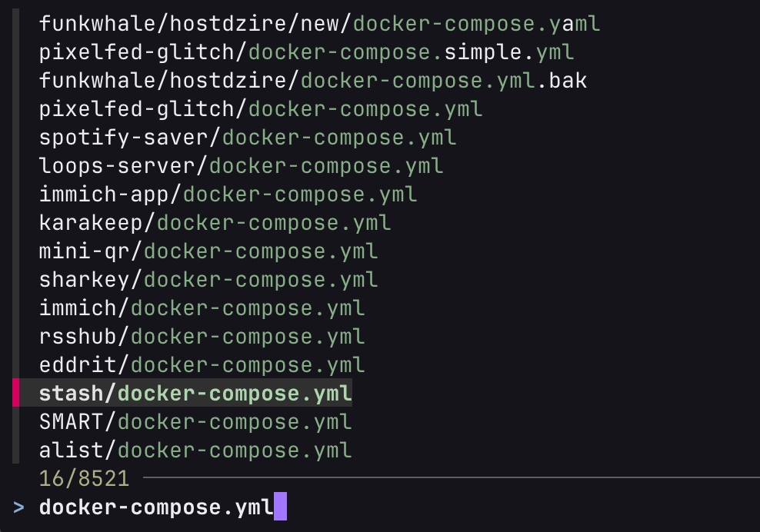Screen dimensions: 760x532
Task: Choose immich-app/docker-compose.yml result
Action: (228, 195)
